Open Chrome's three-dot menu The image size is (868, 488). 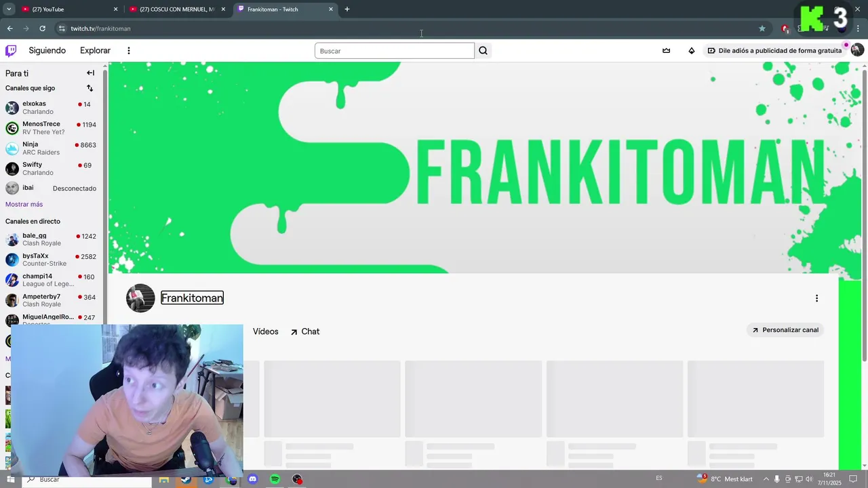click(x=859, y=28)
